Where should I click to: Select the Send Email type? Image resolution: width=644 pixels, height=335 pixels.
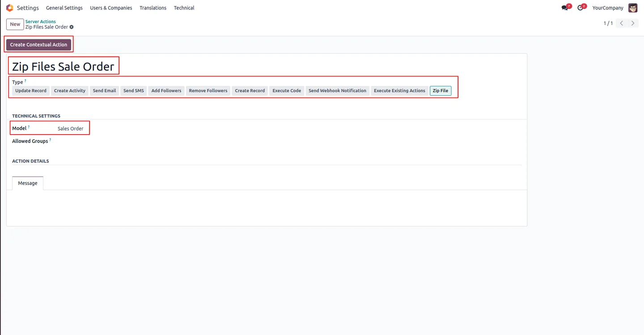coord(104,91)
